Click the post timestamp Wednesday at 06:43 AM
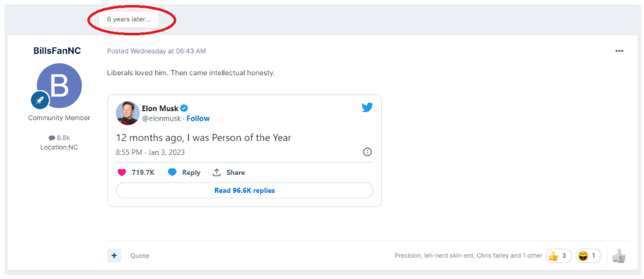 tap(168, 51)
